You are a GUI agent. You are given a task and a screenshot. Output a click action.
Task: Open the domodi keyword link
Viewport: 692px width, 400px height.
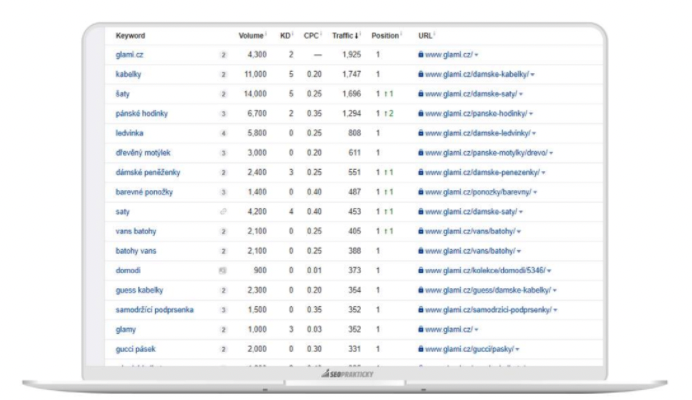click(128, 270)
